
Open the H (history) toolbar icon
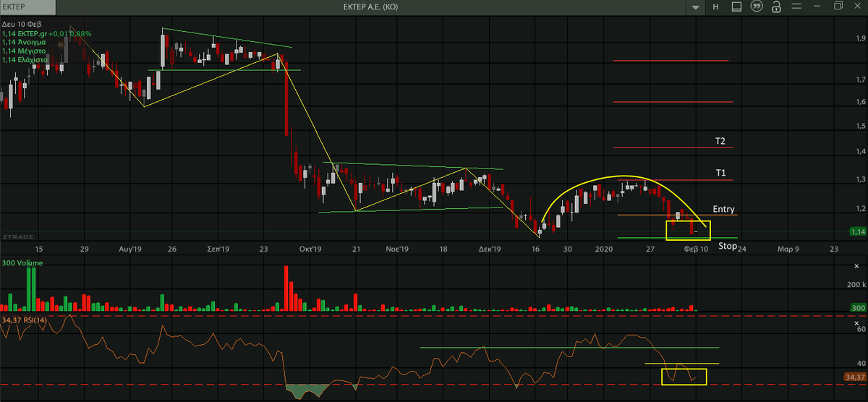715,7
